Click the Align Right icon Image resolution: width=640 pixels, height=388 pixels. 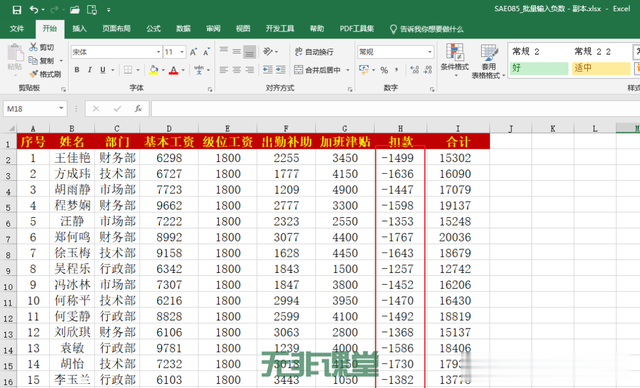(249, 70)
